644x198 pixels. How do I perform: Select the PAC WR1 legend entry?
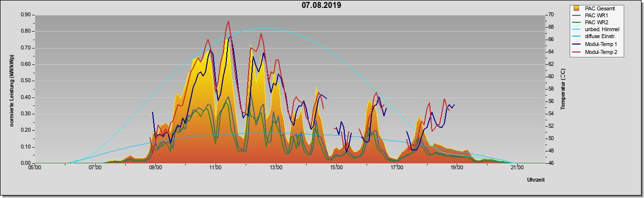(596, 15)
